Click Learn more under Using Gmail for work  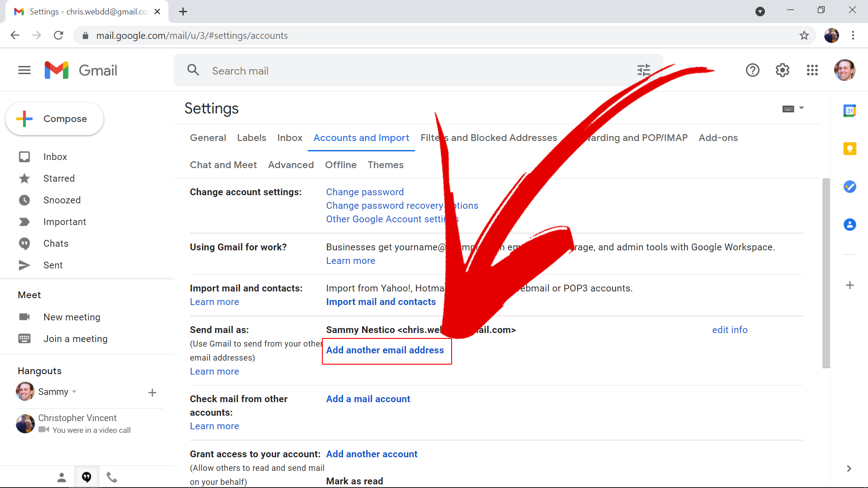350,261
